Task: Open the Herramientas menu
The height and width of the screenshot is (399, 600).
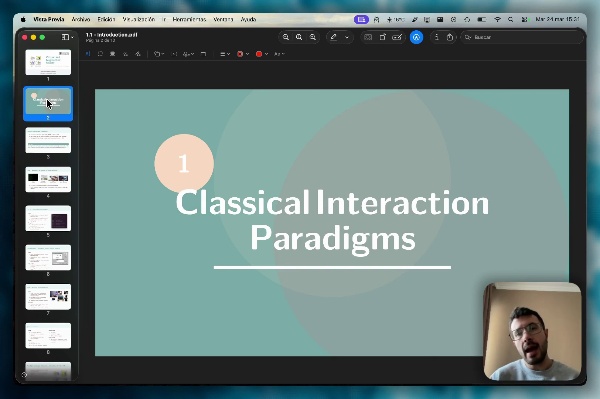Action: tap(189, 19)
